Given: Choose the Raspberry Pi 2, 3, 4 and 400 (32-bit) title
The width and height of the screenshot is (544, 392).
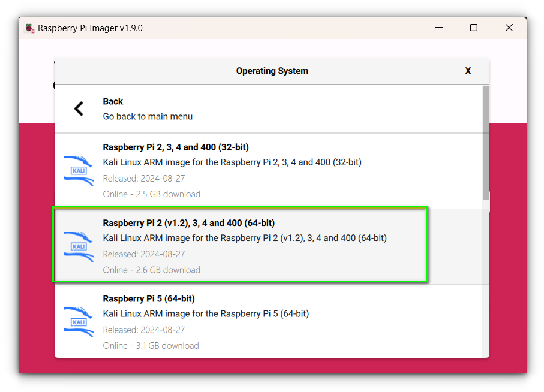Looking at the screenshot, I should coord(176,147).
